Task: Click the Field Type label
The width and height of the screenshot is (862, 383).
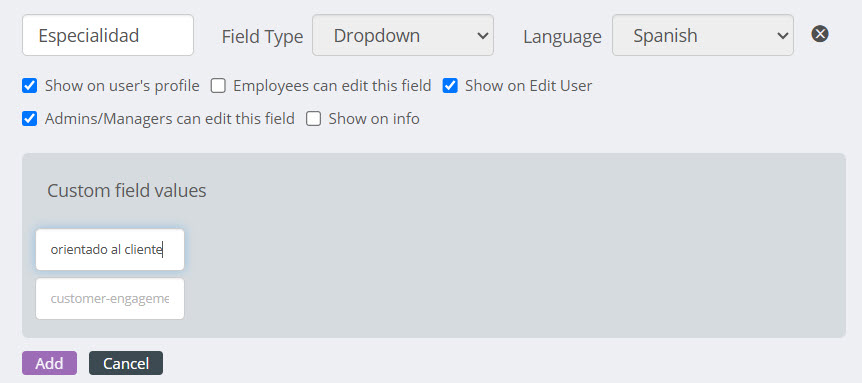Action: pyautogui.click(x=262, y=36)
